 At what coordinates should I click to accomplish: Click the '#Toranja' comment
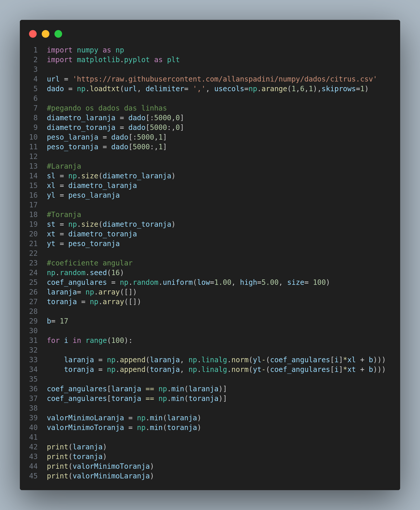tap(64, 215)
